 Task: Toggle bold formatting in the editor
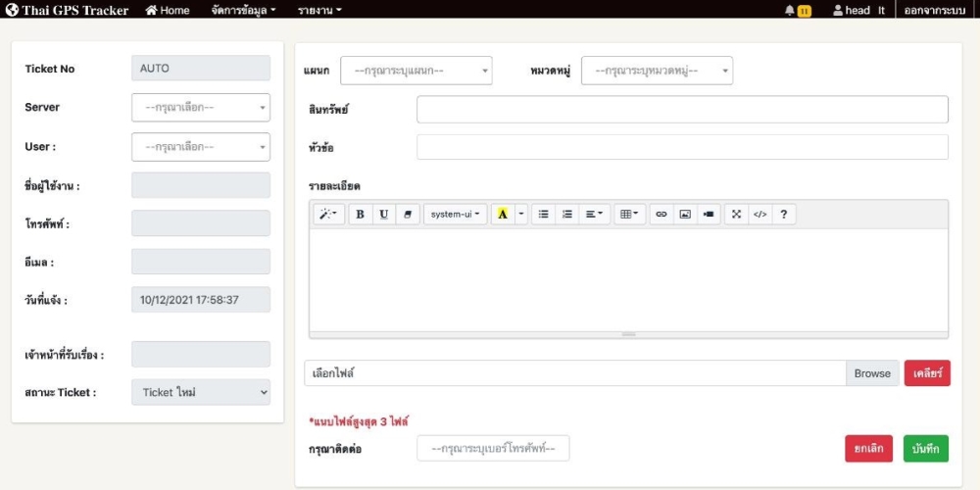click(x=360, y=214)
